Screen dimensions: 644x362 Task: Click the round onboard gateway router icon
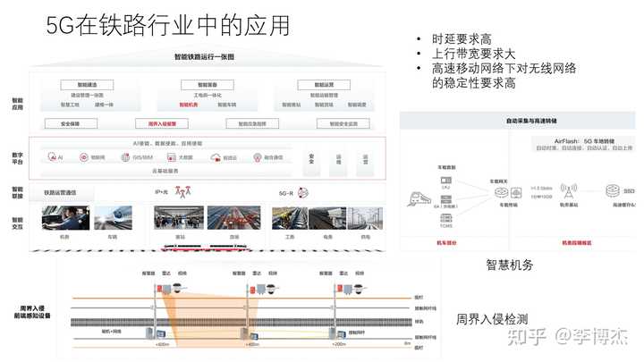501,192
